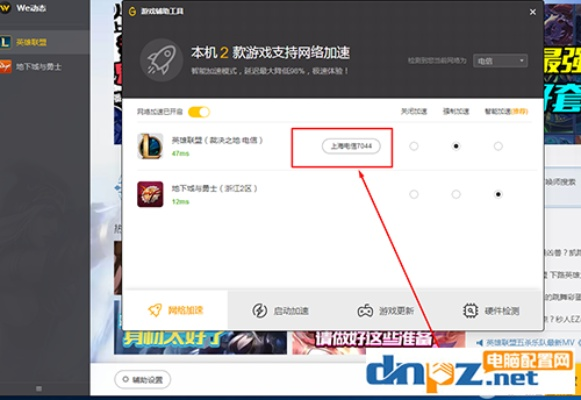Click the 47ms latency value
581x400 pixels.
pyautogui.click(x=180, y=153)
